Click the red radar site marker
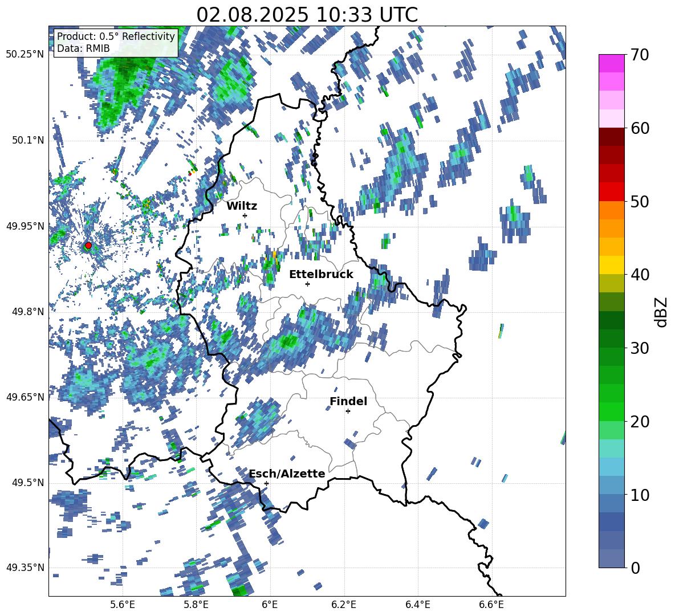Image resolution: width=675 pixels, height=616 pixels. pyautogui.click(x=88, y=246)
